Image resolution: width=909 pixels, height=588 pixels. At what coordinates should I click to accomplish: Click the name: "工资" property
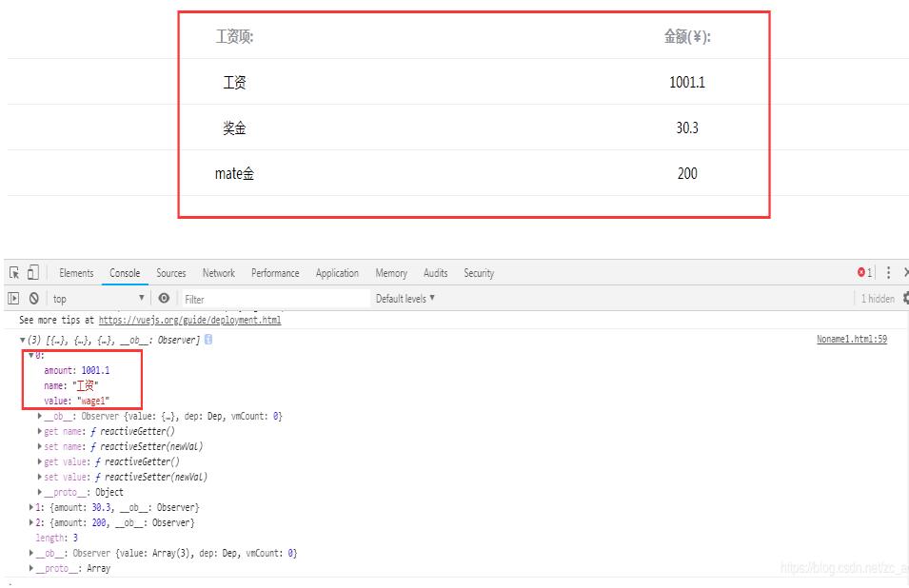(70, 385)
